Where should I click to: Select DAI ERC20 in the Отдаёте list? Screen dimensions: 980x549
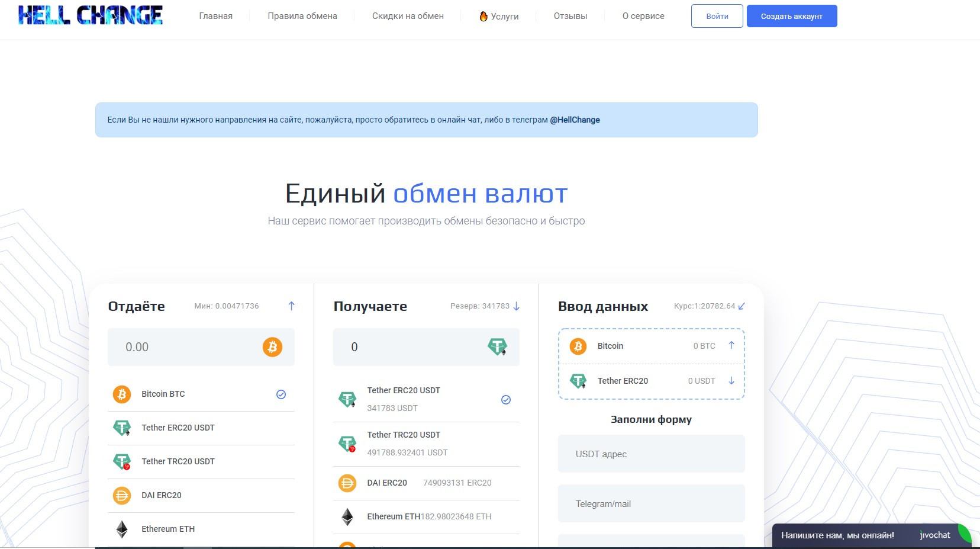[x=201, y=495]
